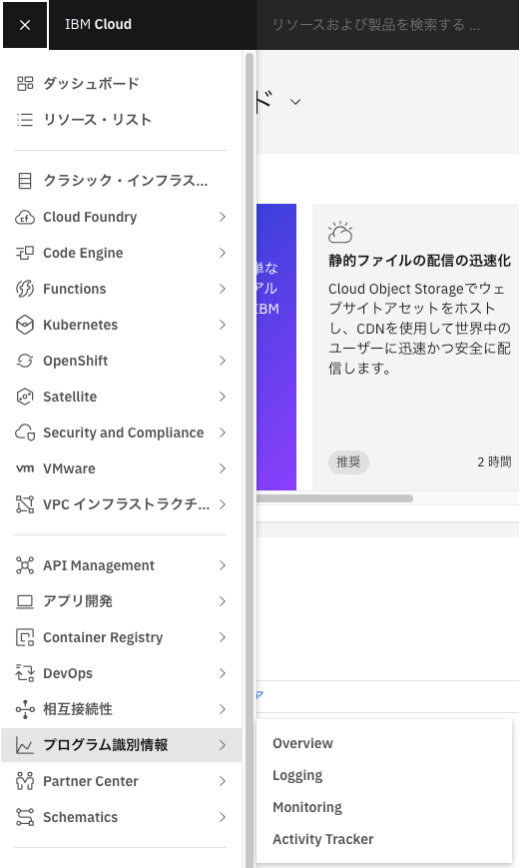Select Logging in the submenu
520x868 pixels.
tap(297, 776)
